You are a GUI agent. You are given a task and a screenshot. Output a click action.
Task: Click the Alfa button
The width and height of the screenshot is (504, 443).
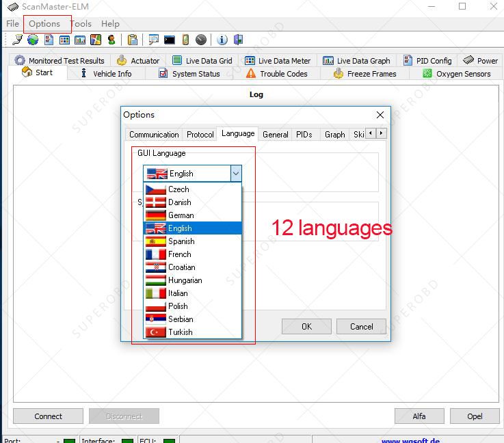coord(419,416)
